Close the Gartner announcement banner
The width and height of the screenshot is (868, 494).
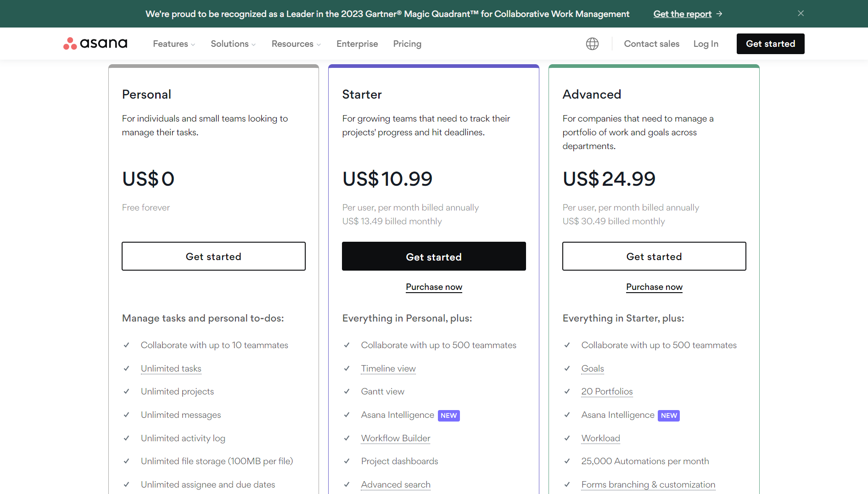[x=801, y=13]
